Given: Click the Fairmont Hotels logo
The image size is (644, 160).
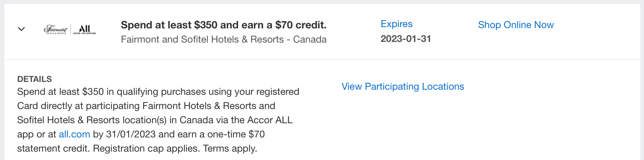Looking at the screenshot, I should click(x=56, y=29).
